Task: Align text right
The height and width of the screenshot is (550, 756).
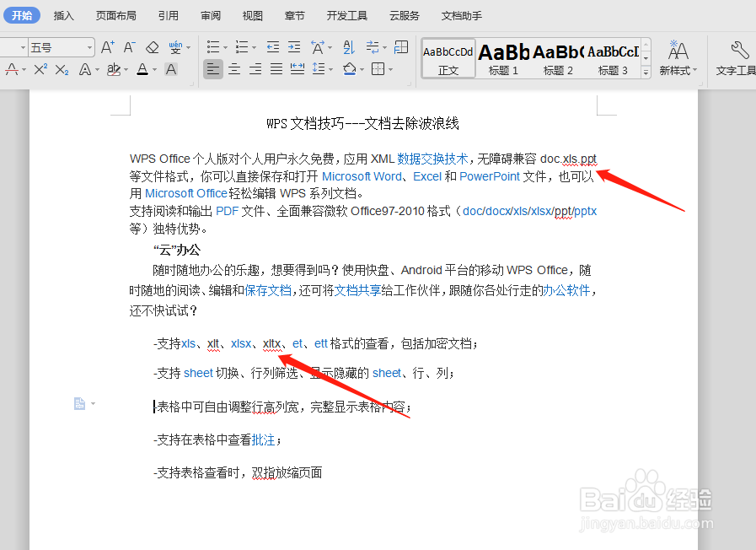Action: coord(255,69)
